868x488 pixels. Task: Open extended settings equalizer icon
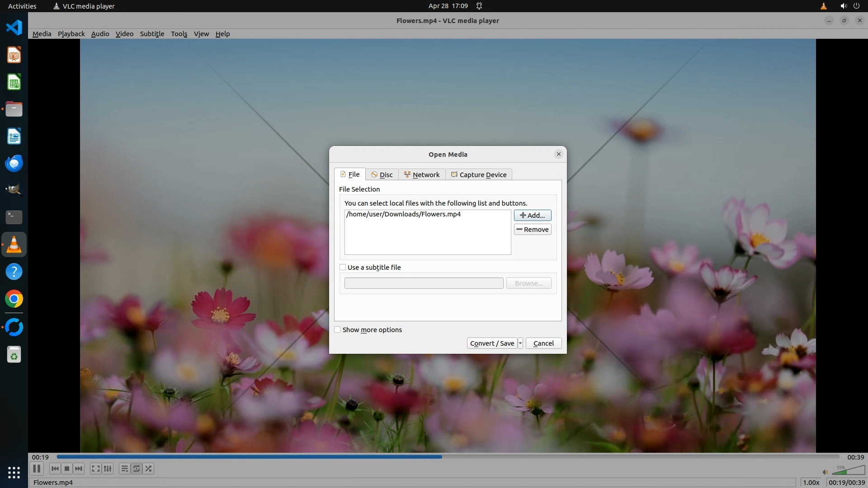[x=108, y=469]
